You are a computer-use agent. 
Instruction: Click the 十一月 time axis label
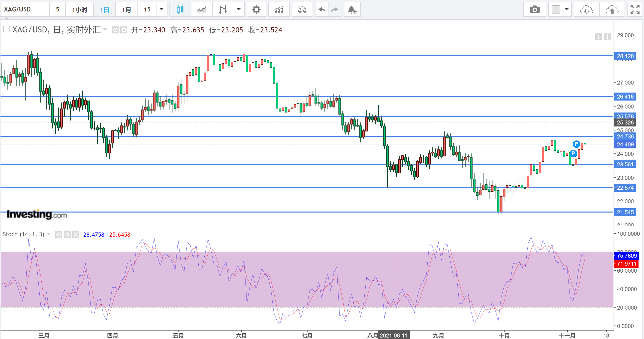click(x=567, y=335)
